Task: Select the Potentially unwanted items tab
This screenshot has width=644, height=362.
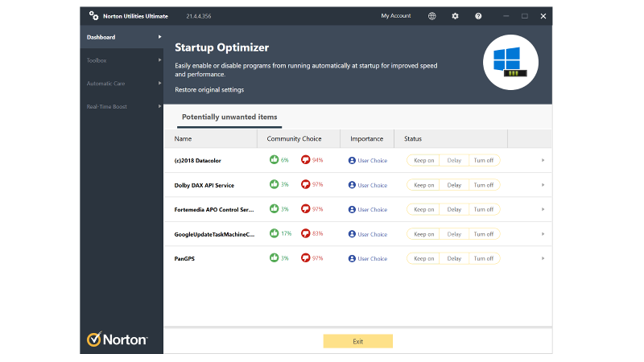Action: coord(229,117)
